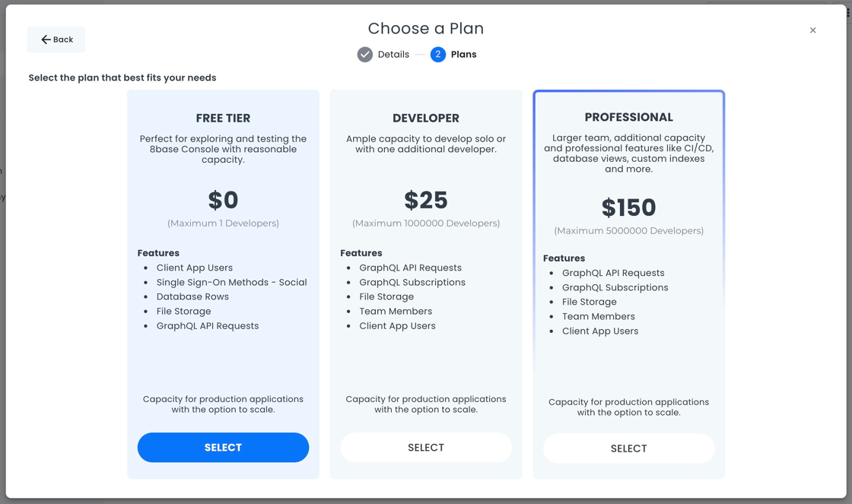The width and height of the screenshot is (852, 504).
Task: Go to the Details step label
Action: [393, 55]
